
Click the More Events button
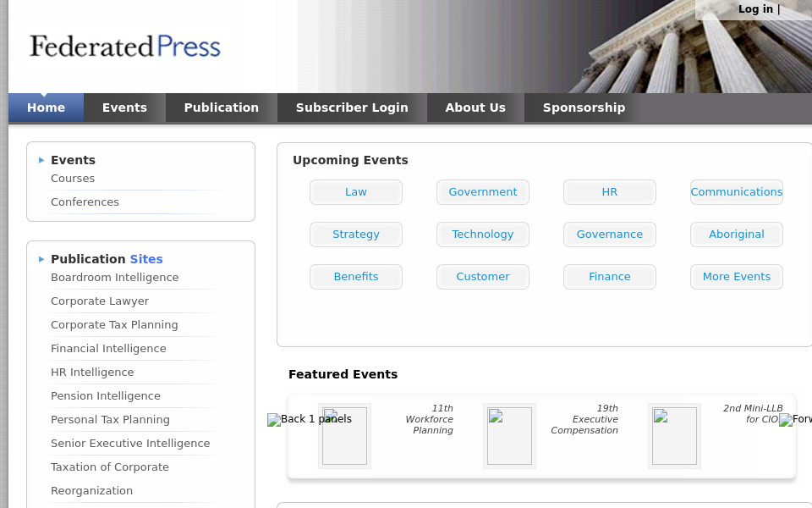[x=736, y=276]
